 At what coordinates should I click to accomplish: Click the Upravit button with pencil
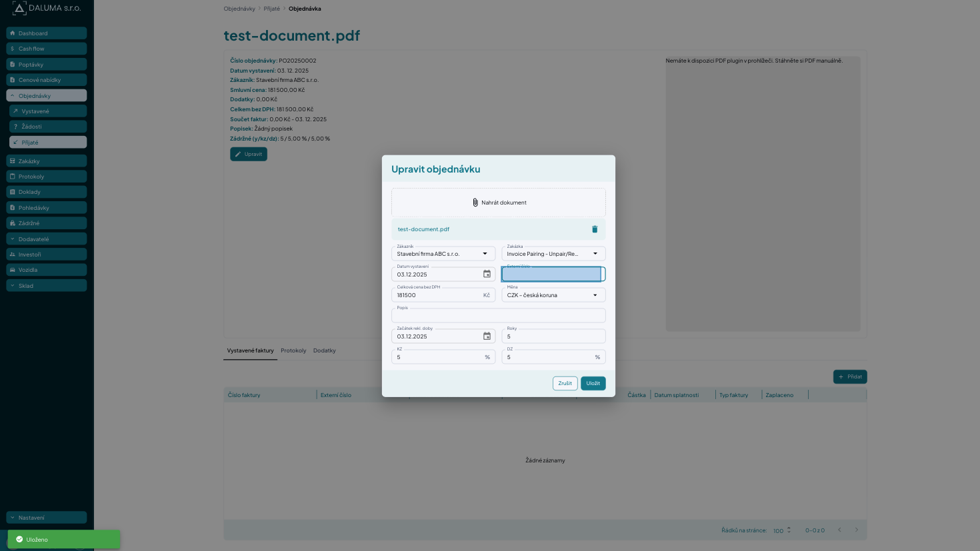pyautogui.click(x=249, y=154)
